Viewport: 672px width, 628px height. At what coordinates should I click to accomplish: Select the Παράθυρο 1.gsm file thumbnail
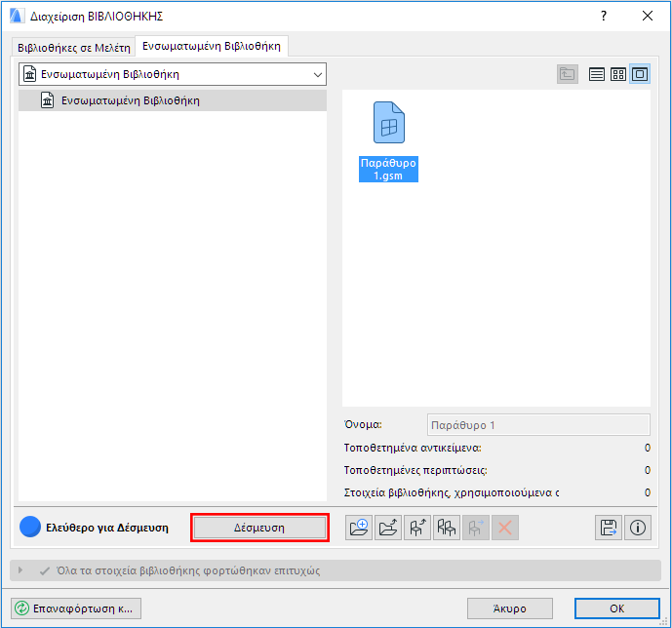tap(389, 123)
